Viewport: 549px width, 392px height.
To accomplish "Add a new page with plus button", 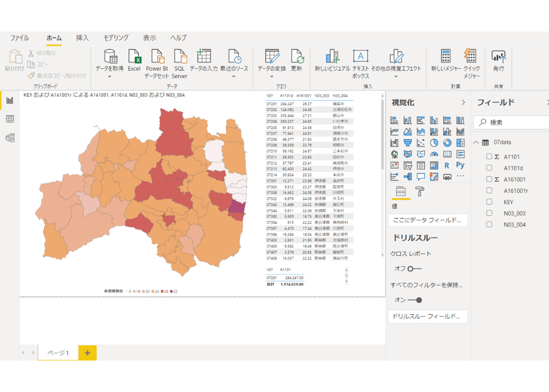I will (x=87, y=352).
